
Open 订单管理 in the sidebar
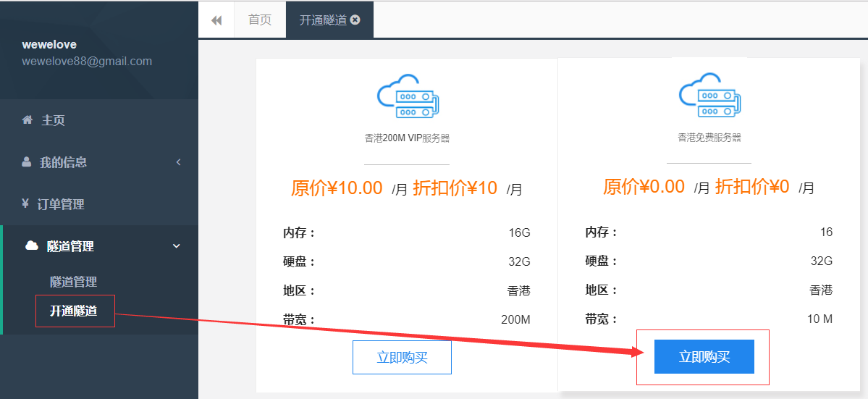pos(61,204)
